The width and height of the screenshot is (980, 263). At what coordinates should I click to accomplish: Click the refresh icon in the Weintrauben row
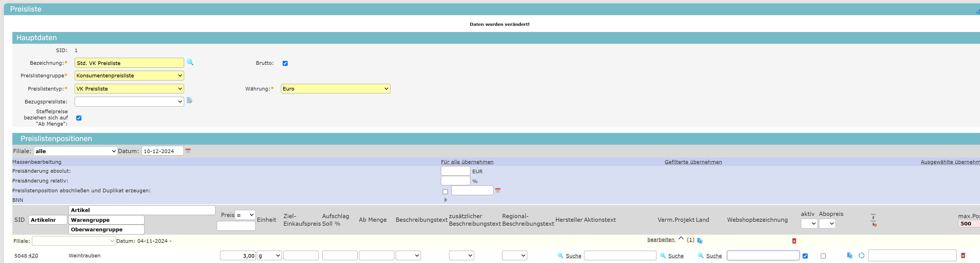861,256
